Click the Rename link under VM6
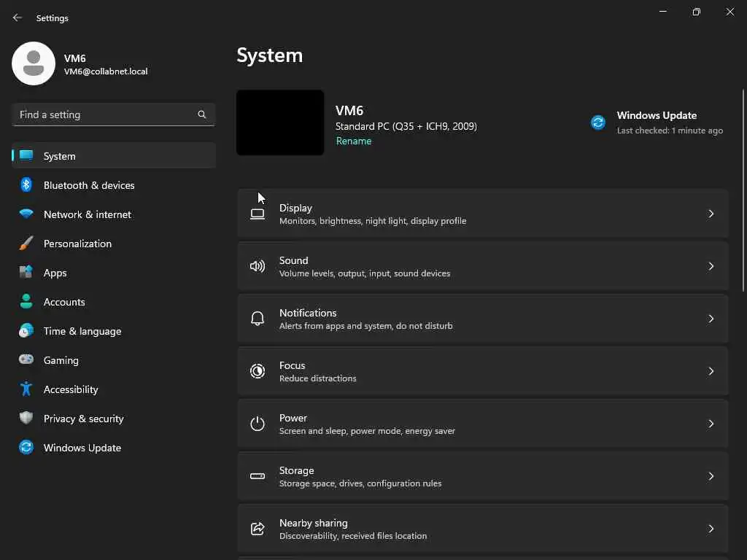The image size is (747, 560). [x=354, y=141]
